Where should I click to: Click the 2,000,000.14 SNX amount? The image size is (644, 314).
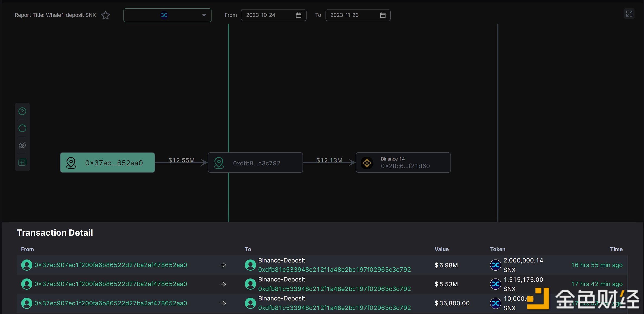[x=523, y=265]
